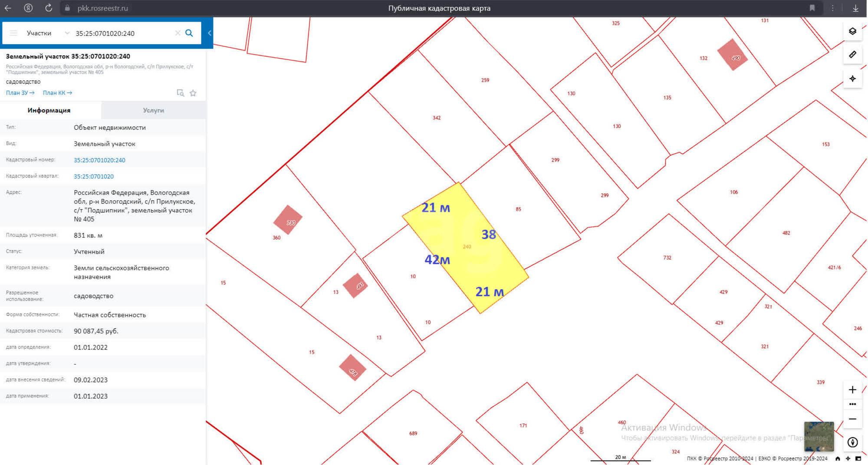The width and height of the screenshot is (868, 465).
Task: Open План ЗУ link
Action: [x=20, y=93]
